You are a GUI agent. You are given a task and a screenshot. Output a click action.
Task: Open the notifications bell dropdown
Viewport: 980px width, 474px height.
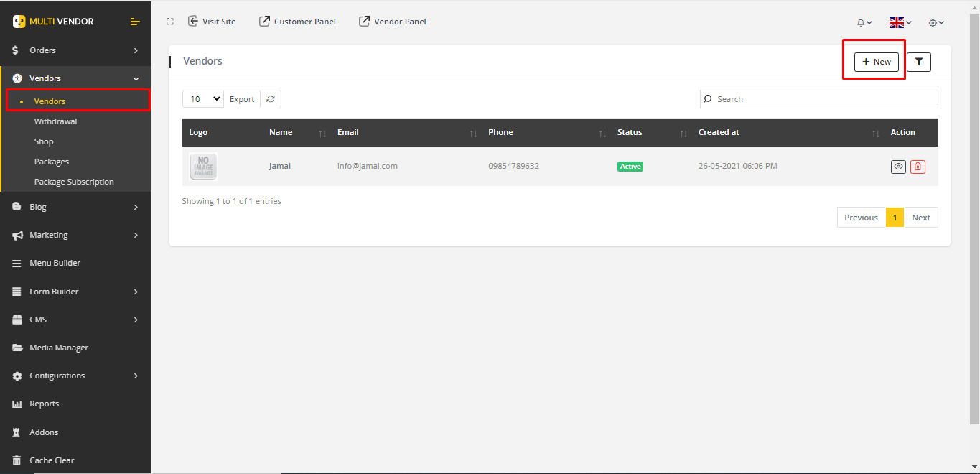864,22
